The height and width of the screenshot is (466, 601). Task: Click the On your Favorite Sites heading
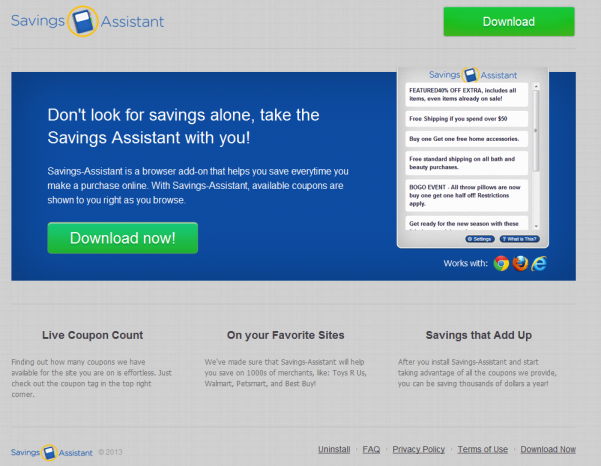point(286,335)
